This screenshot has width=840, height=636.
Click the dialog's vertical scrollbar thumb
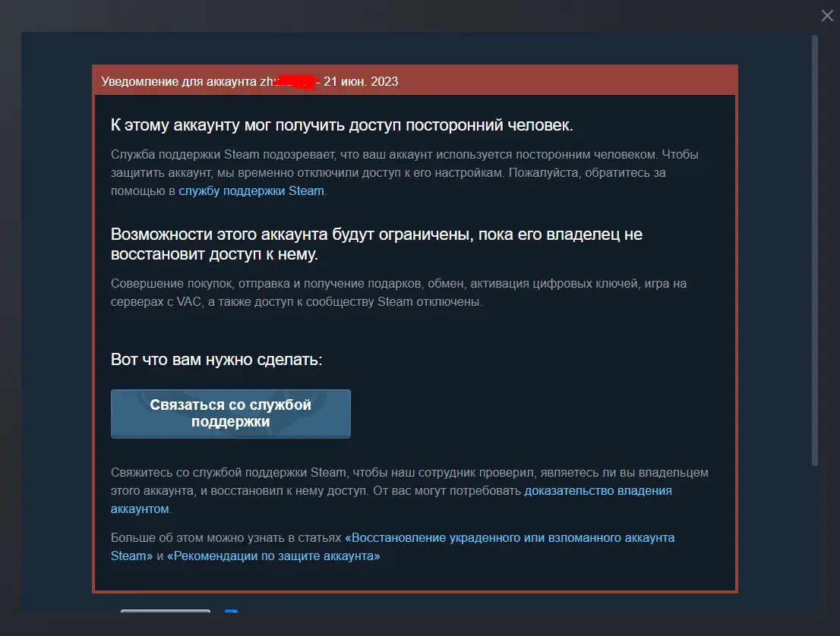(x=815, y=250)
